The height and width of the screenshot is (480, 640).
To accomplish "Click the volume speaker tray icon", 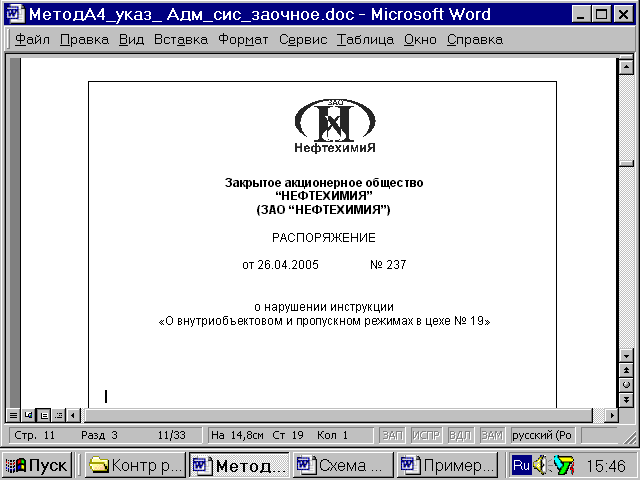I will coord(540,464).
